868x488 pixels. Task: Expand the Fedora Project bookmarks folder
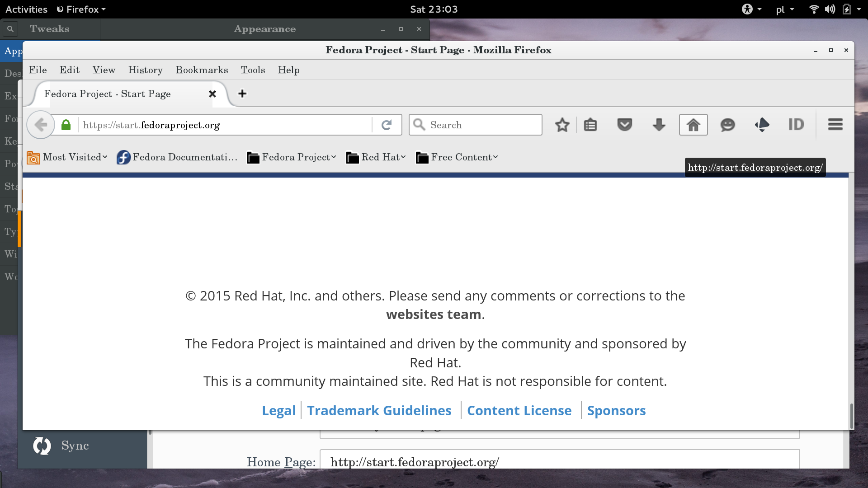pos(292,157)
